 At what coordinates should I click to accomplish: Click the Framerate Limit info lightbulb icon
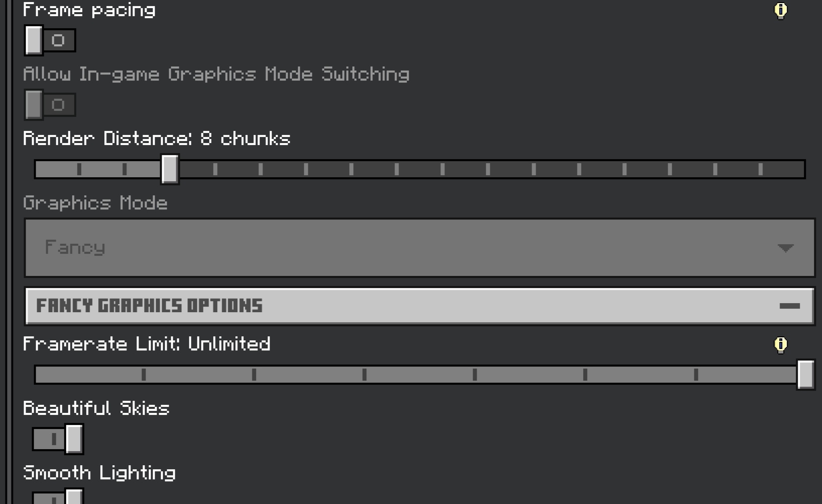[x=780, y=344]
